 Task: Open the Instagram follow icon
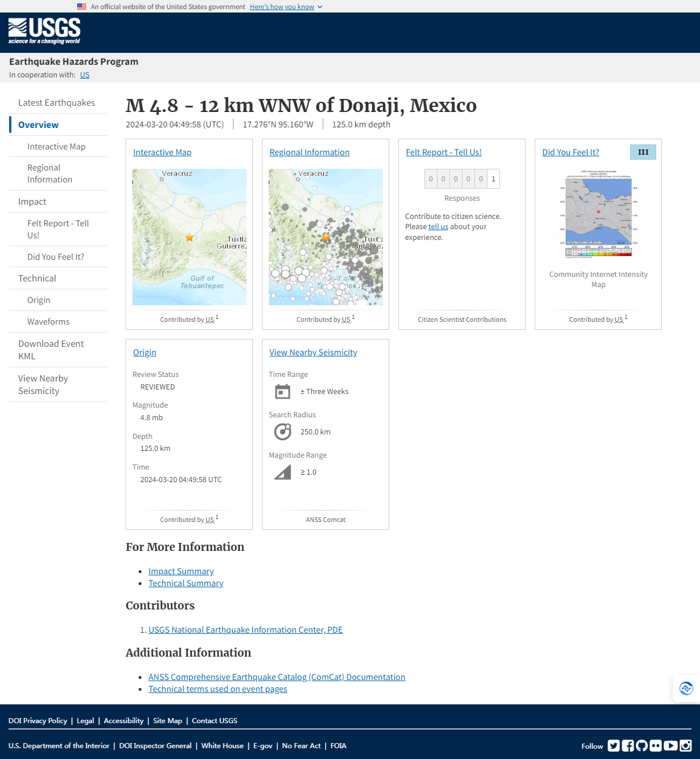[x=686, y=745]
